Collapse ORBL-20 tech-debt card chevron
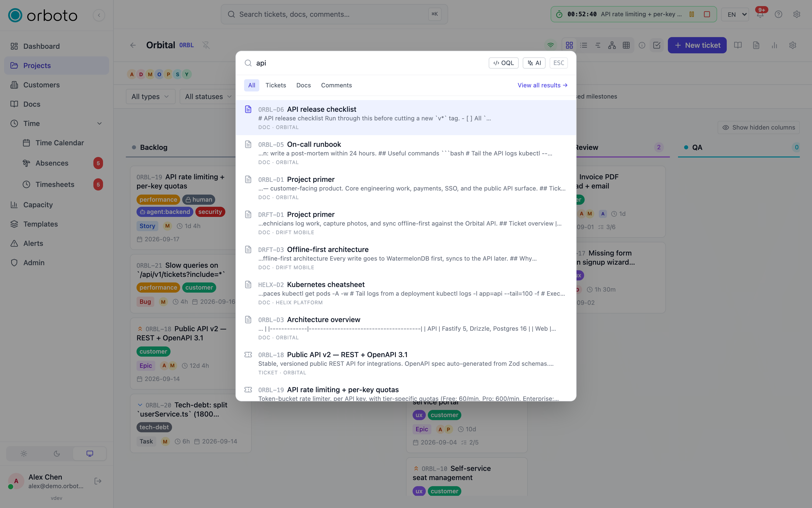The width and height of the screenshot is (812, 508). point(140,405)
